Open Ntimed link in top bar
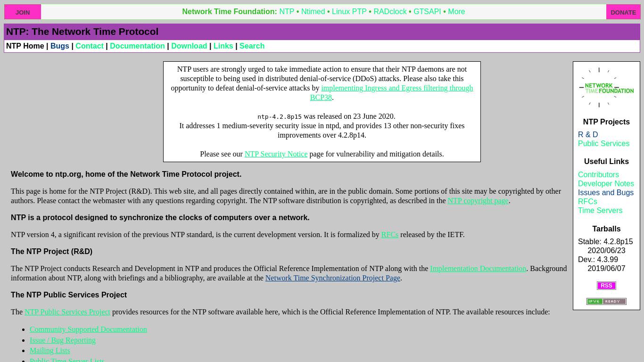The image size is (644, 362). pos(313,12)
